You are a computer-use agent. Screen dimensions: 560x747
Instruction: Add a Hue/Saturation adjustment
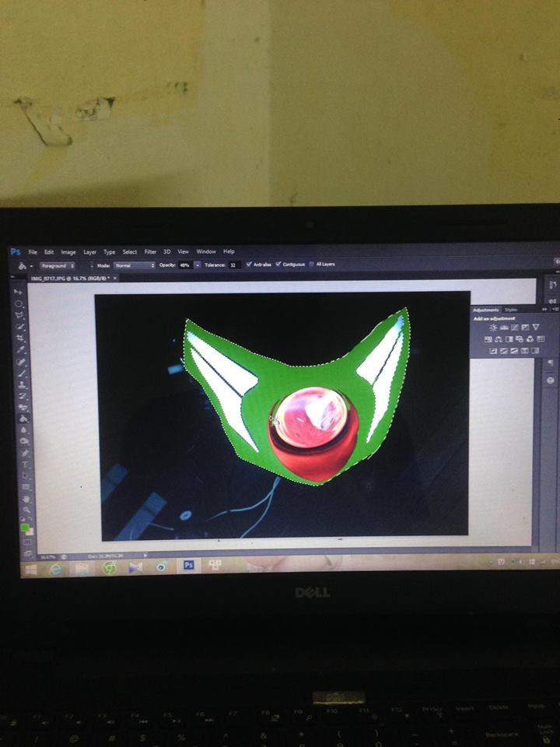488,339
